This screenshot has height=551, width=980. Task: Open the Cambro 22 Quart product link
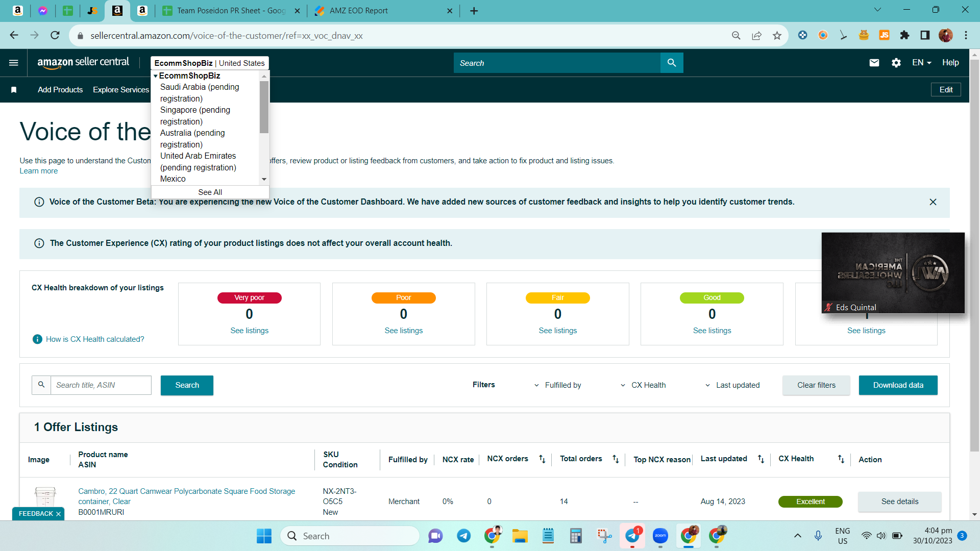[x=186, y=496]
